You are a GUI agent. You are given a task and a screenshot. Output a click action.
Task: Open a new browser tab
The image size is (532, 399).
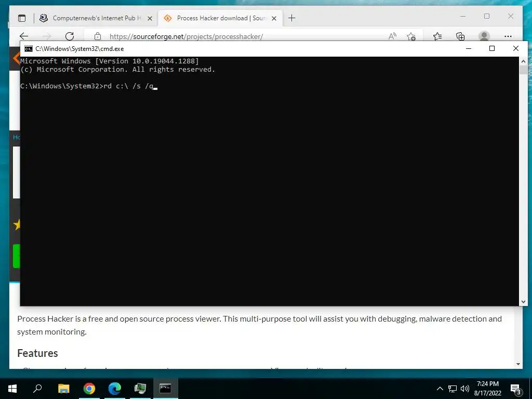coord(291,18)
